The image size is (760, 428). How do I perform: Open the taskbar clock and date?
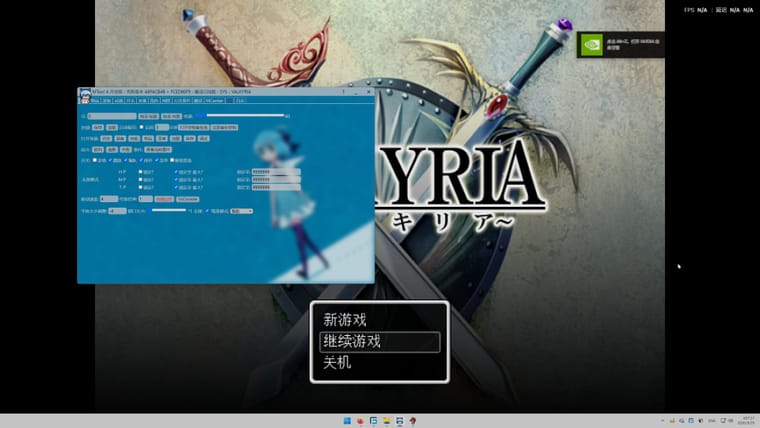748,420
